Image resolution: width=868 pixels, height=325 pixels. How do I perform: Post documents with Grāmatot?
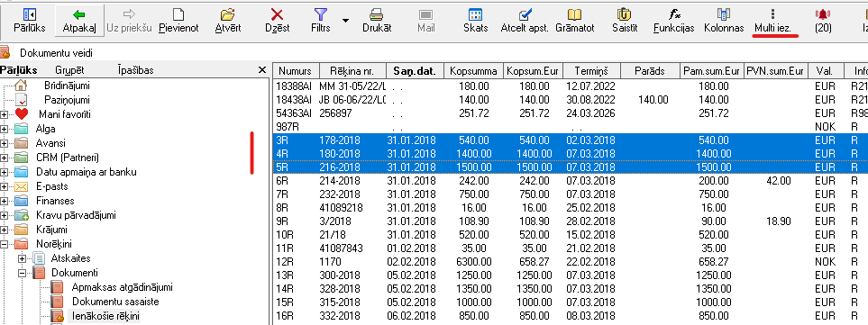click(574, 20)
